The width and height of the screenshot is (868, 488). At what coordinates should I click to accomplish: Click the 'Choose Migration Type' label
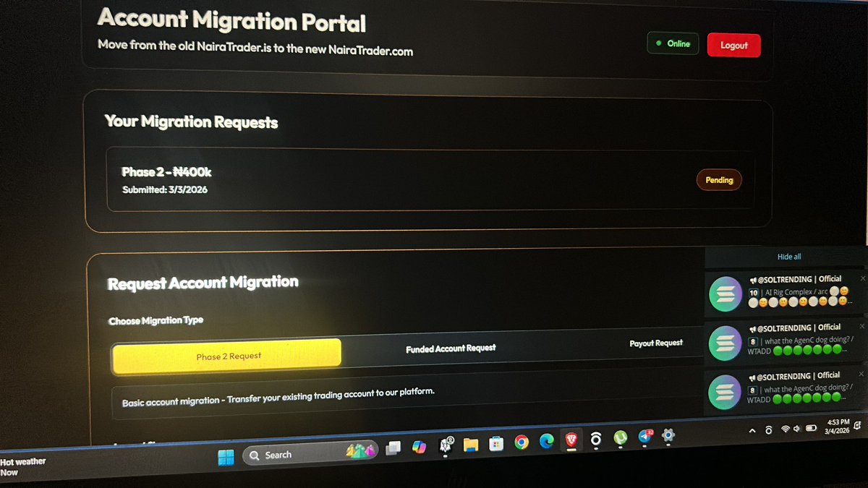[x=156, y=320]
